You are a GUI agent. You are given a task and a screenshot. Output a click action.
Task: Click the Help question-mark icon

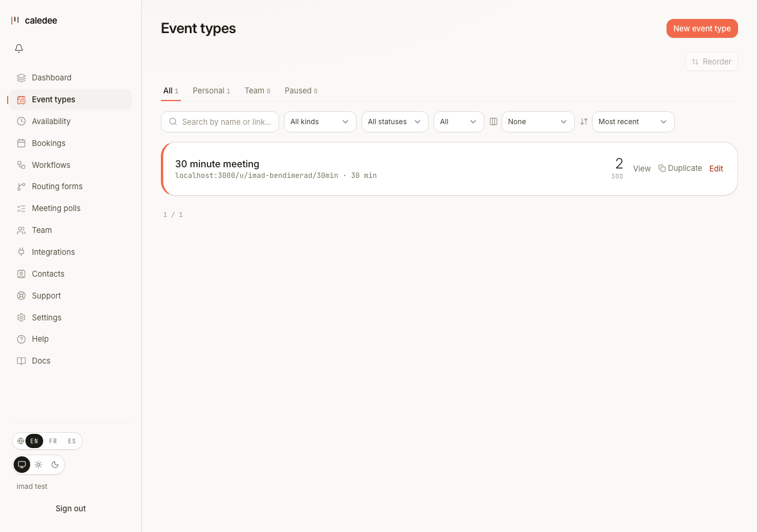[21, 339]
